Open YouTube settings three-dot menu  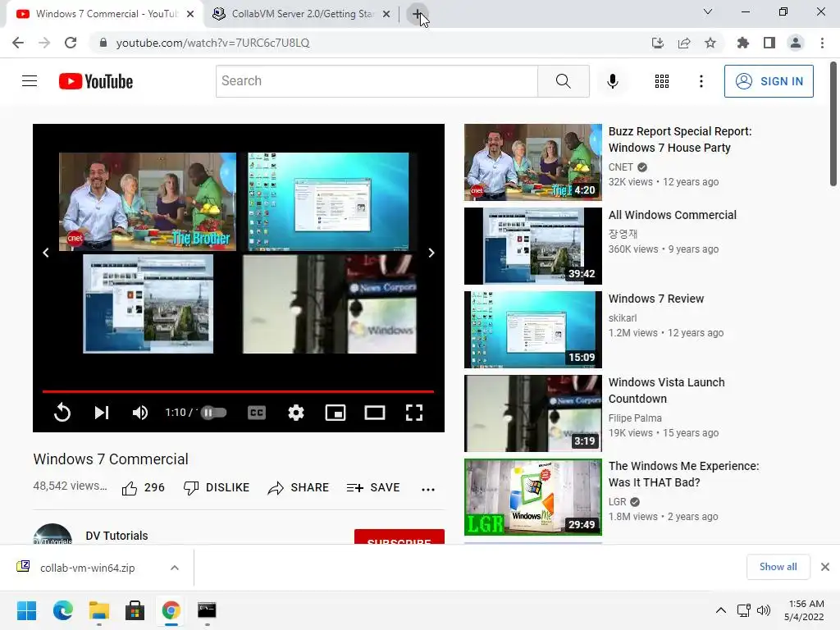[x=701, y=81]
